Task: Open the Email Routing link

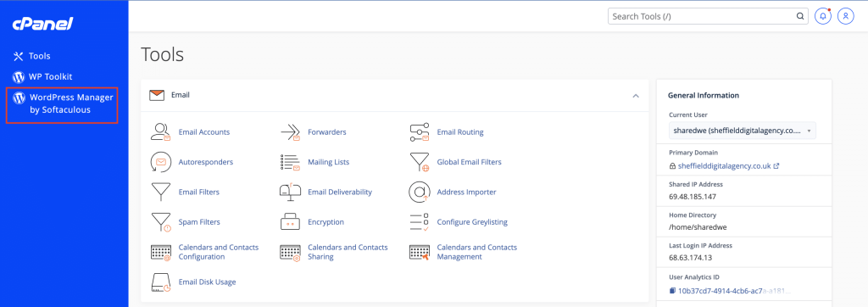Action: click(460, 132)
